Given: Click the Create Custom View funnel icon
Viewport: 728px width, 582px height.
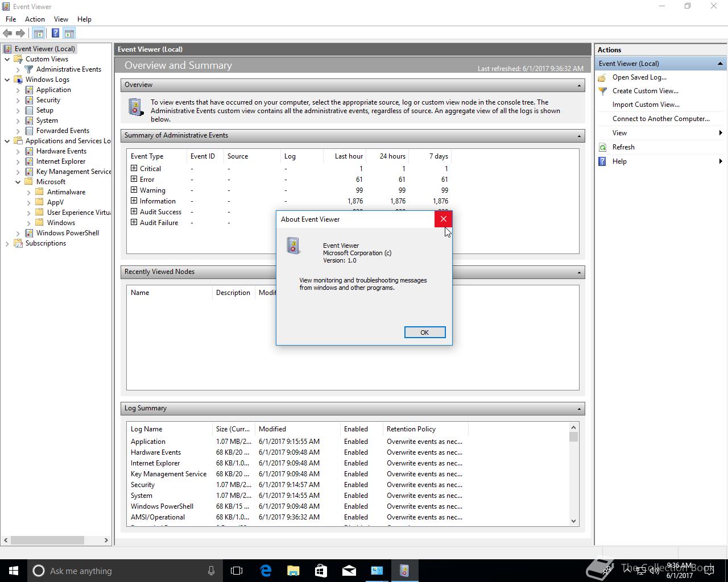Looking at the screenshot, I should pos(603,91).
